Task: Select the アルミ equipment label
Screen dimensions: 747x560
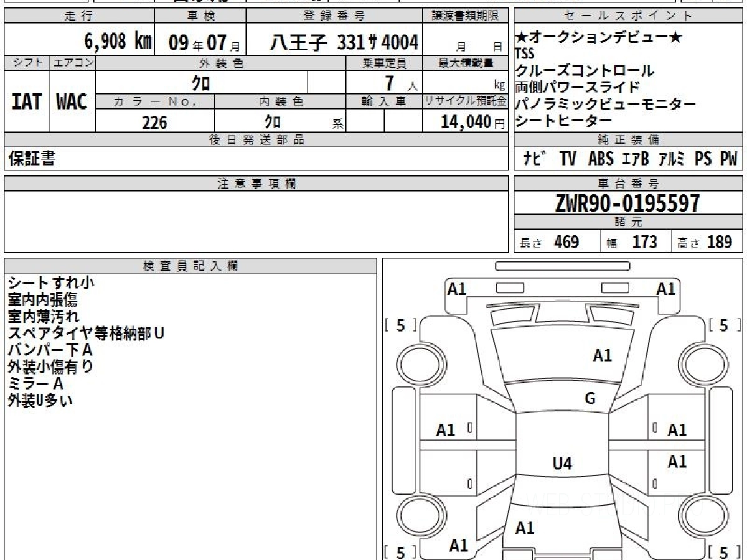Action: point(672,159)
